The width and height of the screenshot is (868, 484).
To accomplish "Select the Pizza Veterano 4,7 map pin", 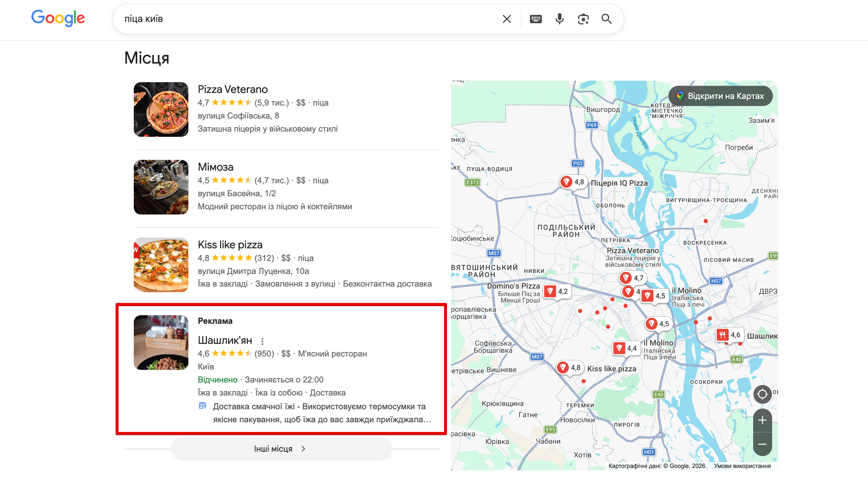I will [x=633, y=278].
